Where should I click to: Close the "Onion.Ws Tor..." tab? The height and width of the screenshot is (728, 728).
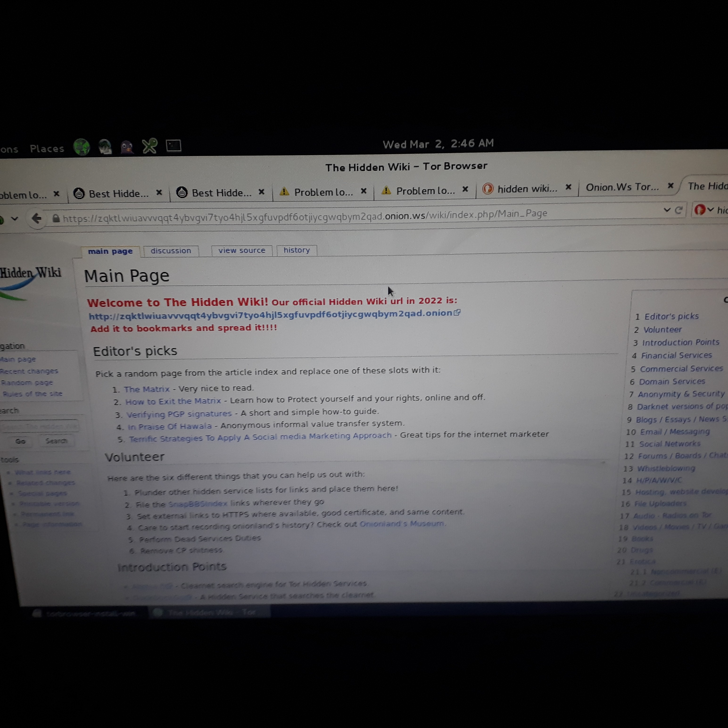(670, 185)
